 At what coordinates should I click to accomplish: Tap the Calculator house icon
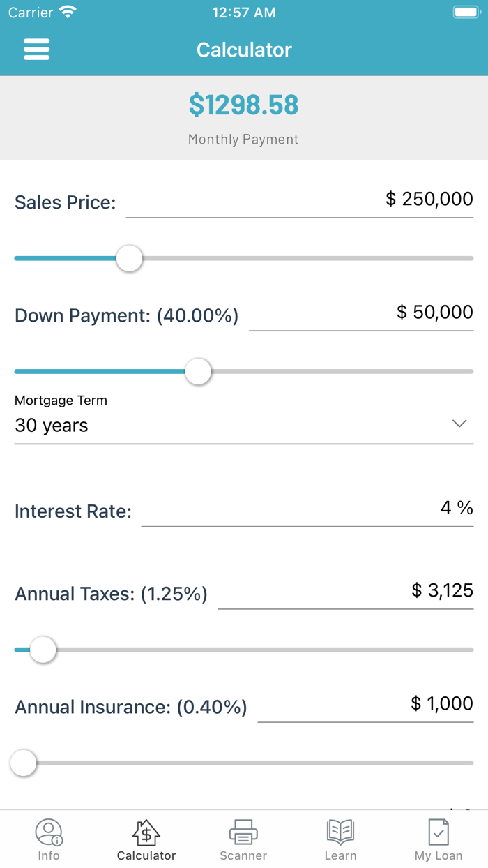click(146, 832)
